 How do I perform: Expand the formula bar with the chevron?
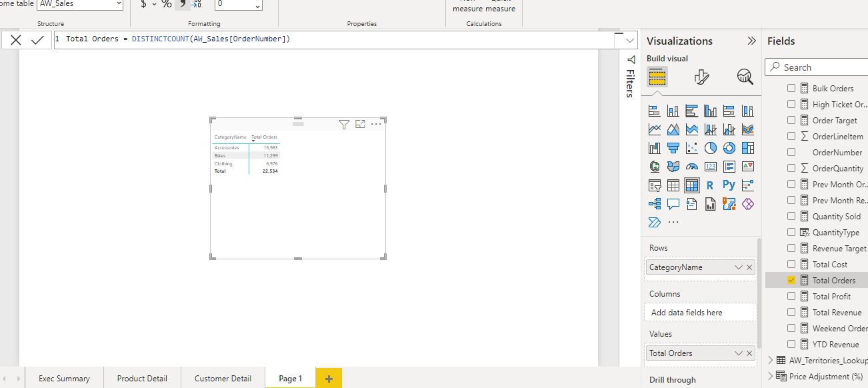tap(631, 40)
